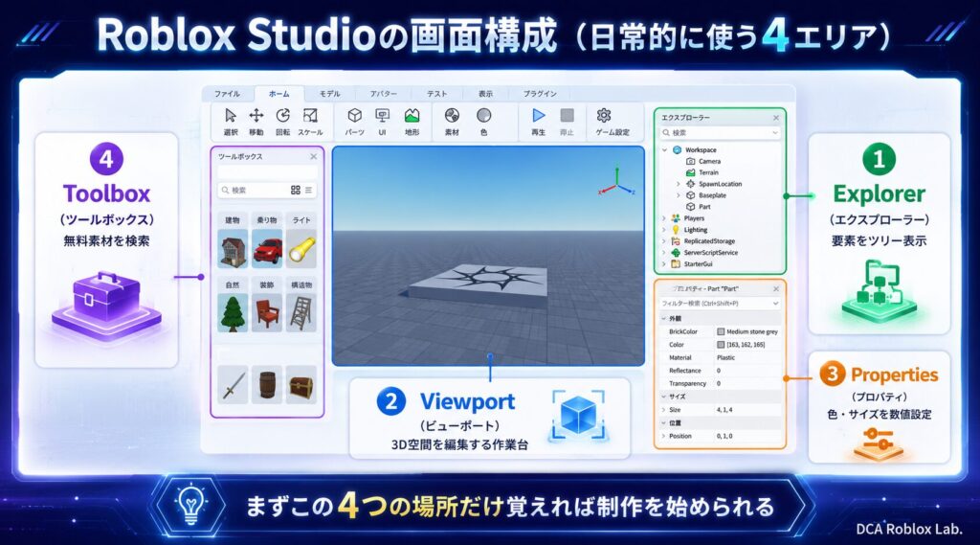980x545 pixels.
Task: Open the Explorer search dropdown arrow
Action: click(775, 132)
